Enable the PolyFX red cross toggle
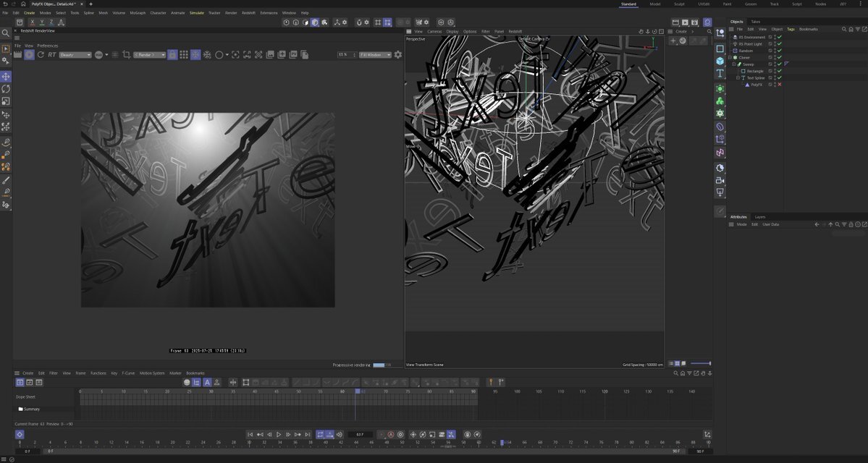Viewport: 868px width, 463px height. (780, 85)
